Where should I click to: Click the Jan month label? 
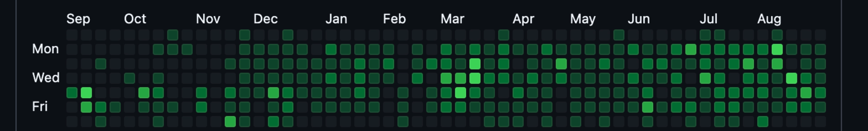[336, 19]
